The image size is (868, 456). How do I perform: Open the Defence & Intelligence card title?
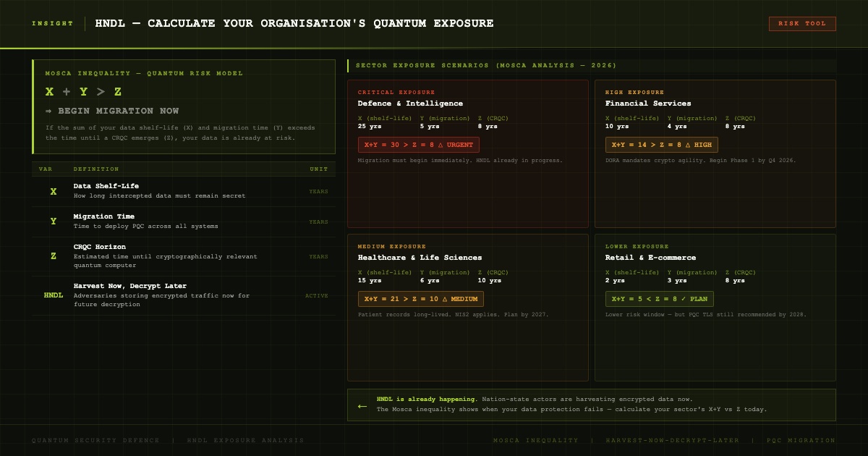tap(410, 104)
